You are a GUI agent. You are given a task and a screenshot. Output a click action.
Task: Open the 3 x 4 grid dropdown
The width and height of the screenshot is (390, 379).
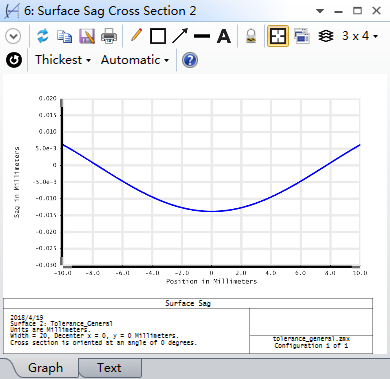360,36
